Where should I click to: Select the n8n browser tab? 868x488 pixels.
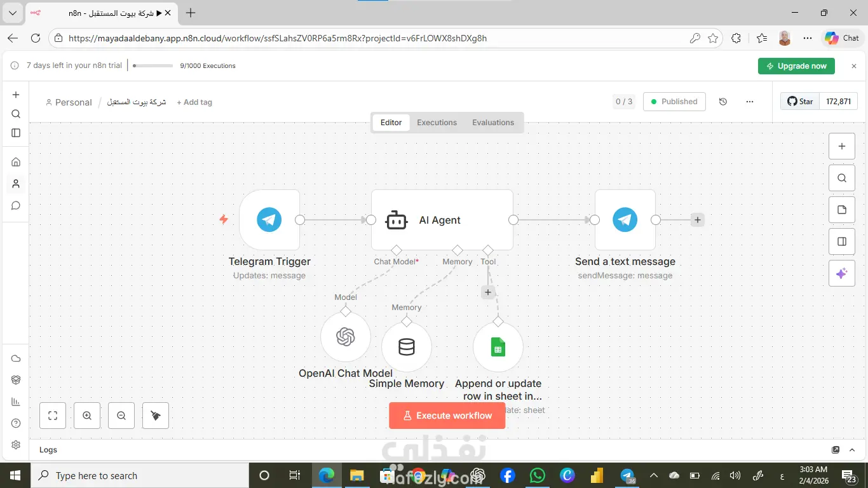[103, 13]
